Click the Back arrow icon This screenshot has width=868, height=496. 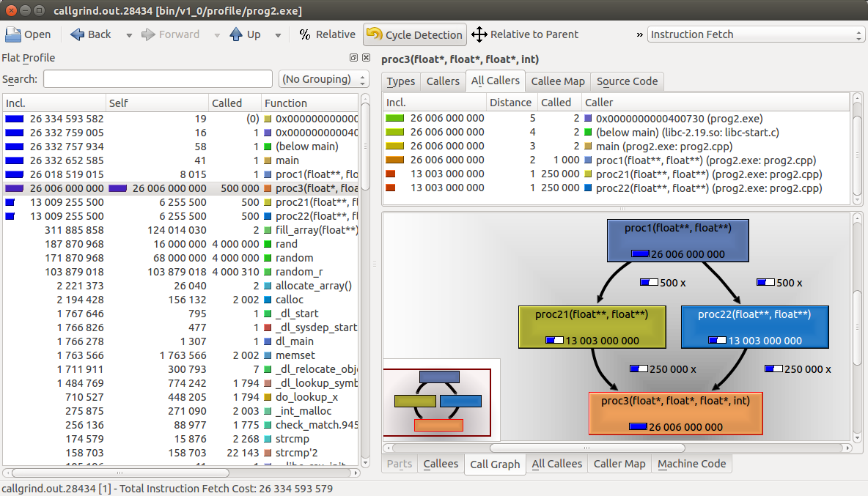[x=78, y=34]
